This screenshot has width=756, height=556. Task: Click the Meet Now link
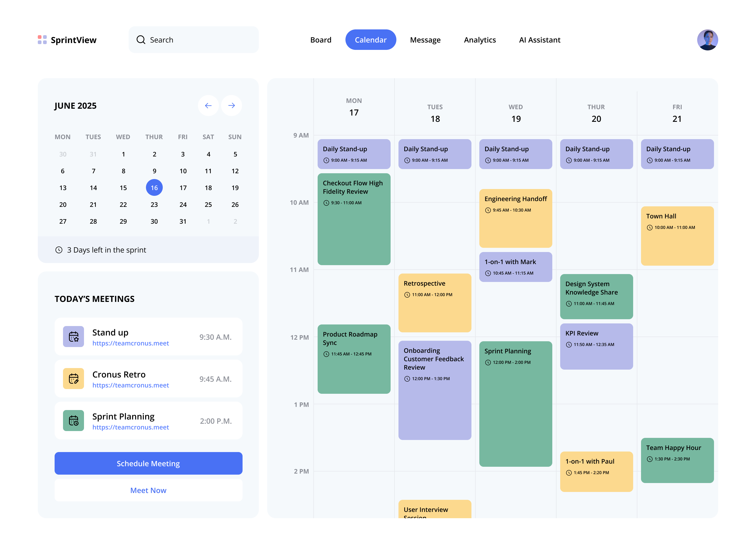(148, 490)
